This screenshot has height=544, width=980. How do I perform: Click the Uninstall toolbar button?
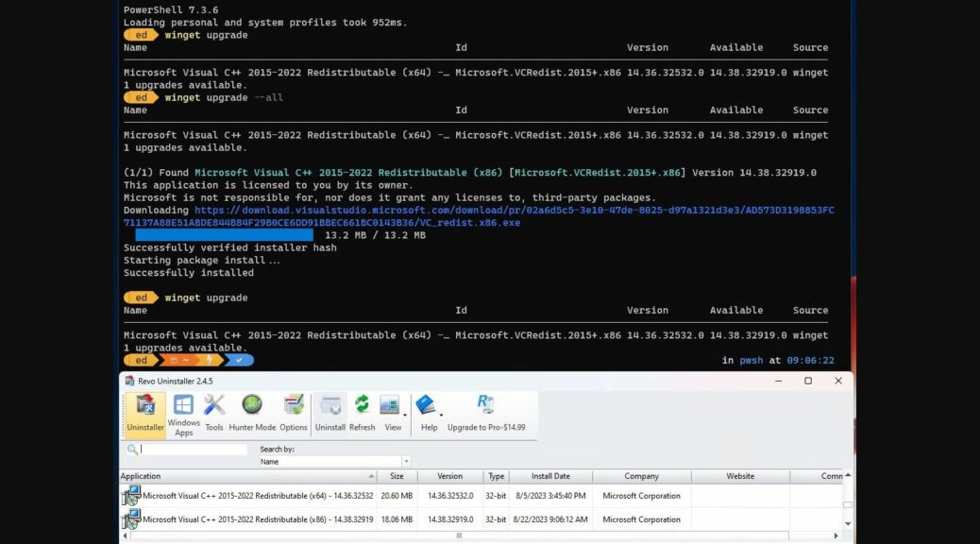click(x=330, y=414)
